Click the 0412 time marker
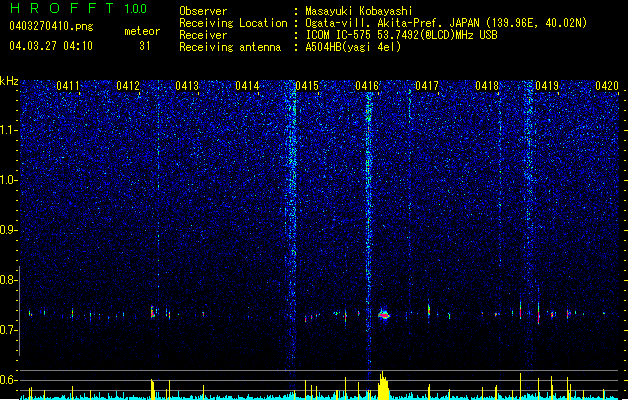 tap(128, 86)
